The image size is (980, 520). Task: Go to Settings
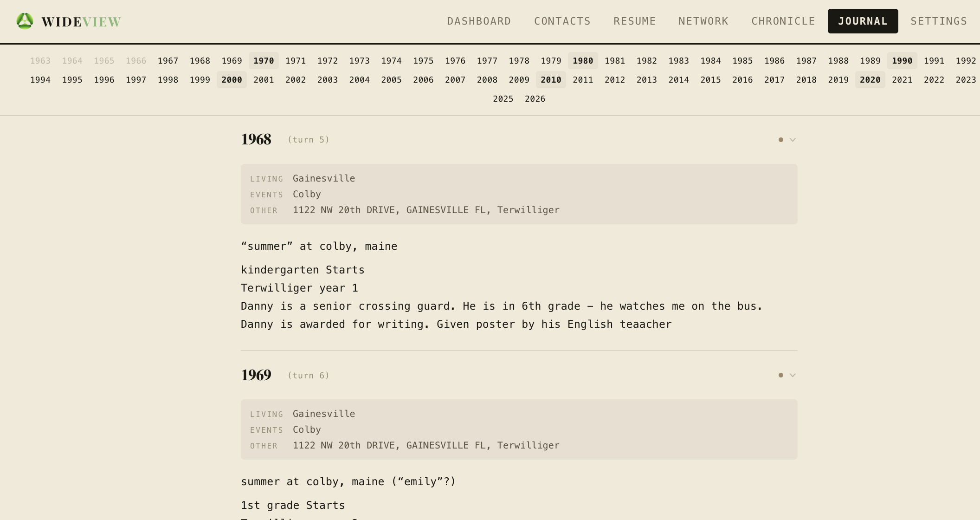tap(939, 21)
